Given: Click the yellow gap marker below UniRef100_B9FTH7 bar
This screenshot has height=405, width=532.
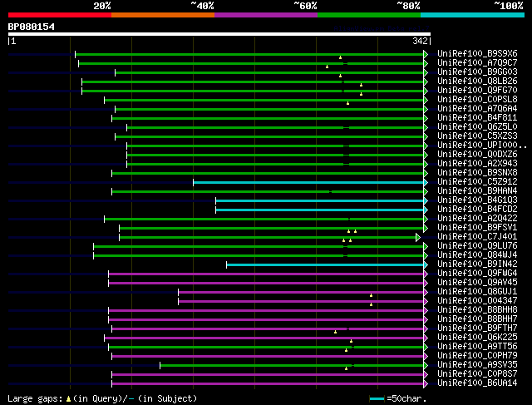Looking at the screenshot, I should 335,332.
